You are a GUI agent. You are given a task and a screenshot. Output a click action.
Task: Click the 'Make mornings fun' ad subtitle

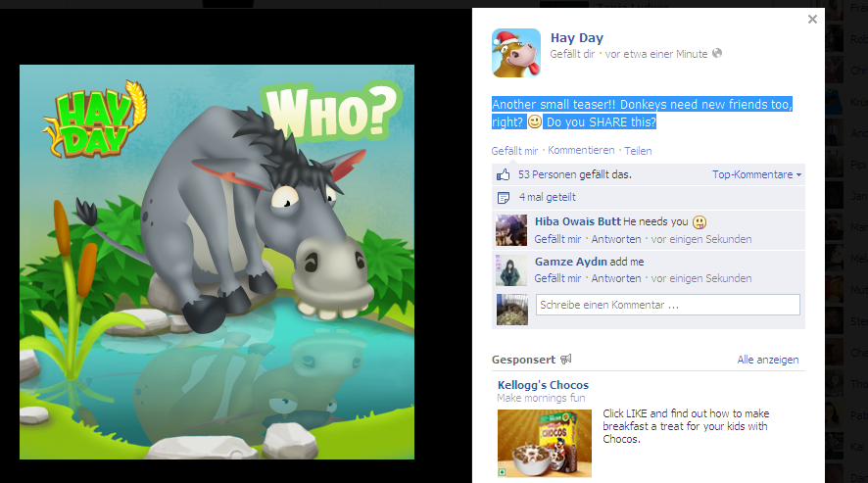pos(541,398)
